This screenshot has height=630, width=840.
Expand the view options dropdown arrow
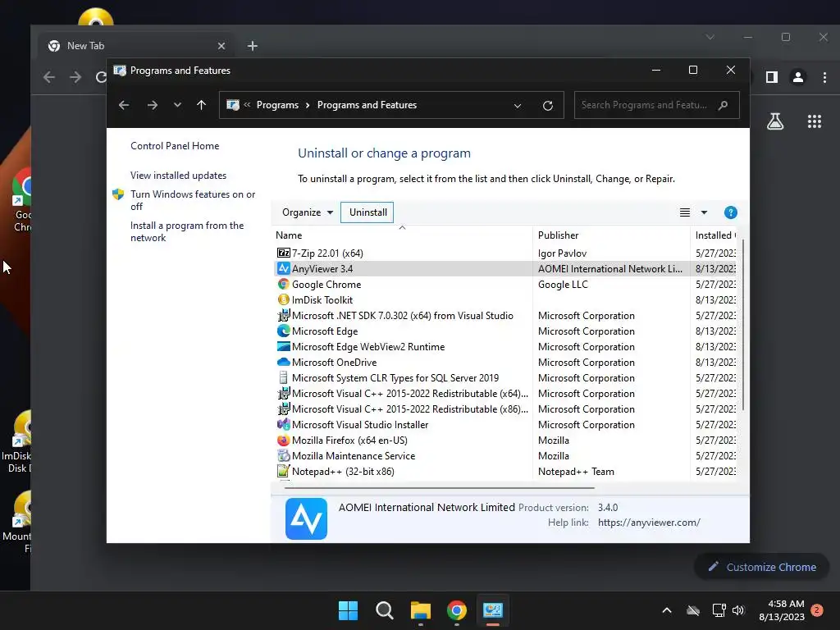704,212
